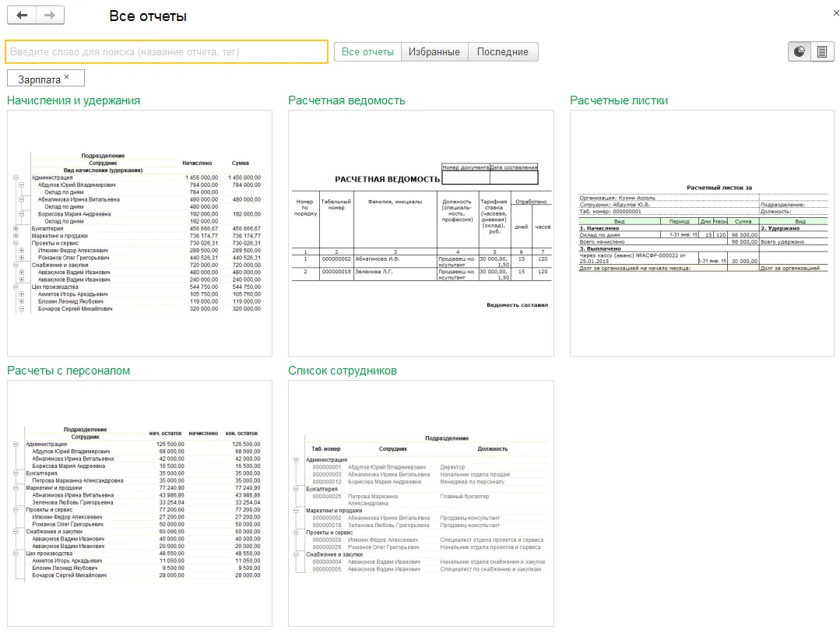Go forward using the right arrow

[x=50, y=16]
